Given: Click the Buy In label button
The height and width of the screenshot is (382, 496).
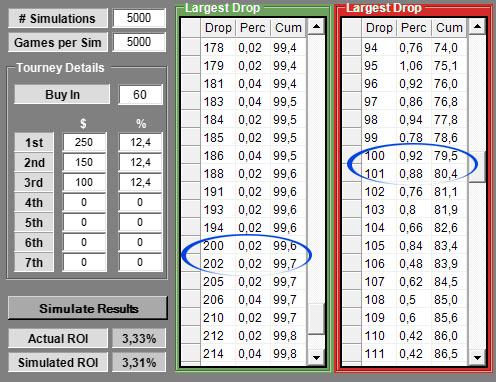Looking at the screenshot, I should click(62, 94).
